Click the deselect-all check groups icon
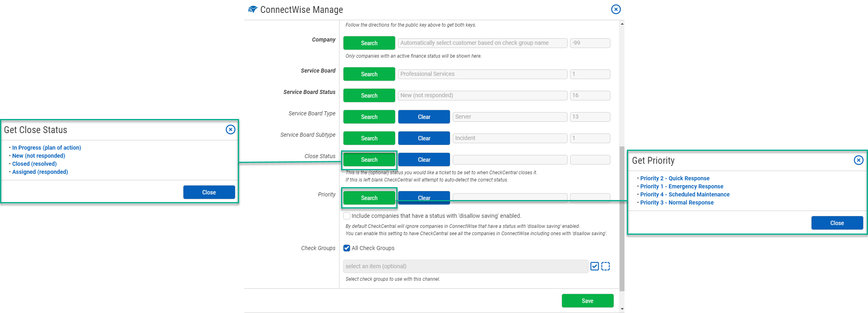 click(x=606, y=266)
